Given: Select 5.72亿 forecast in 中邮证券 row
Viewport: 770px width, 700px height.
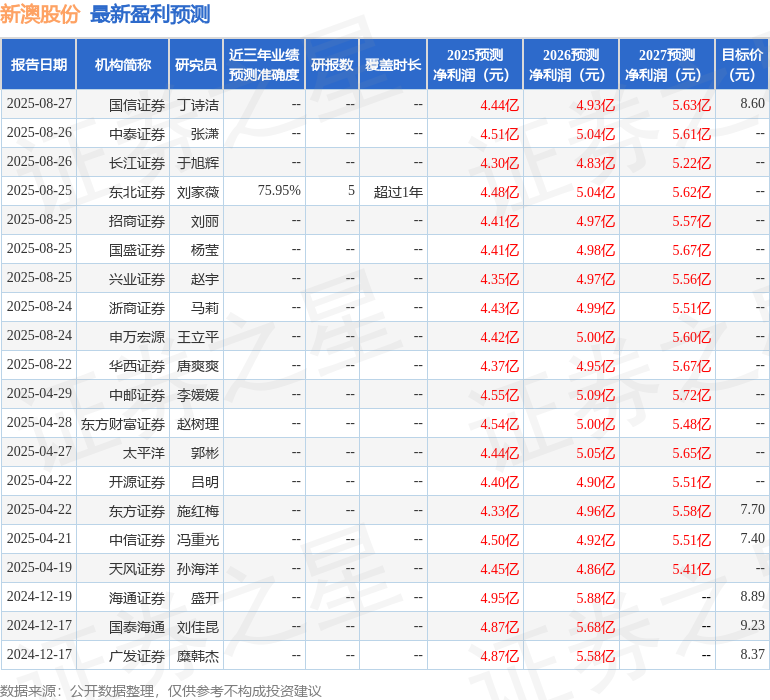Looking at the screenshot, I should pyautogui.click(x=691, y=395).
